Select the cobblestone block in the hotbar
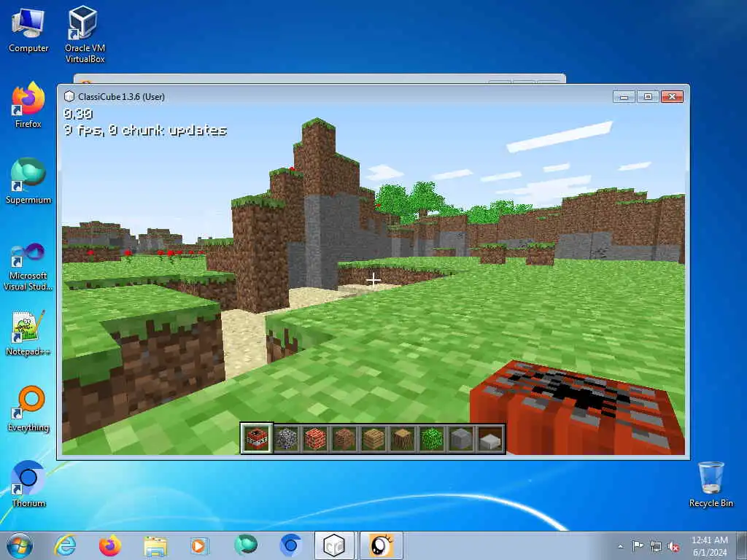747x560 pixels. pyautogui.click(x=286, y=438)
